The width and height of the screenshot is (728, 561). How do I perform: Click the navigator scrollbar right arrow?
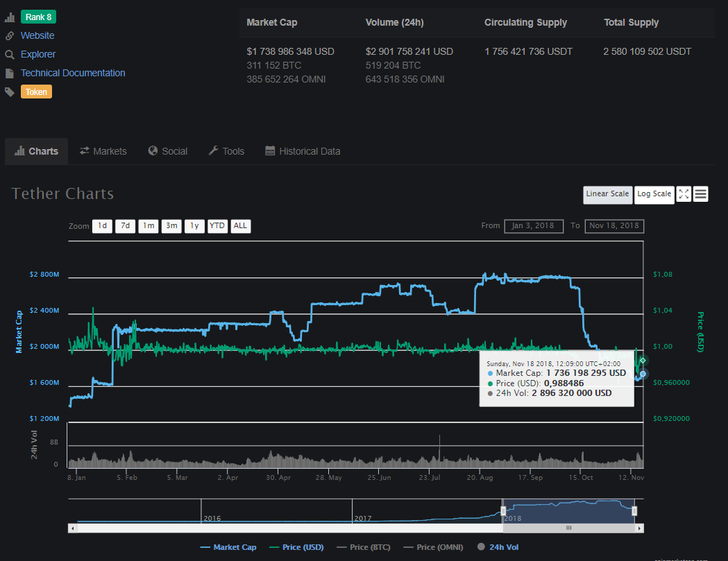pos(640,528)
